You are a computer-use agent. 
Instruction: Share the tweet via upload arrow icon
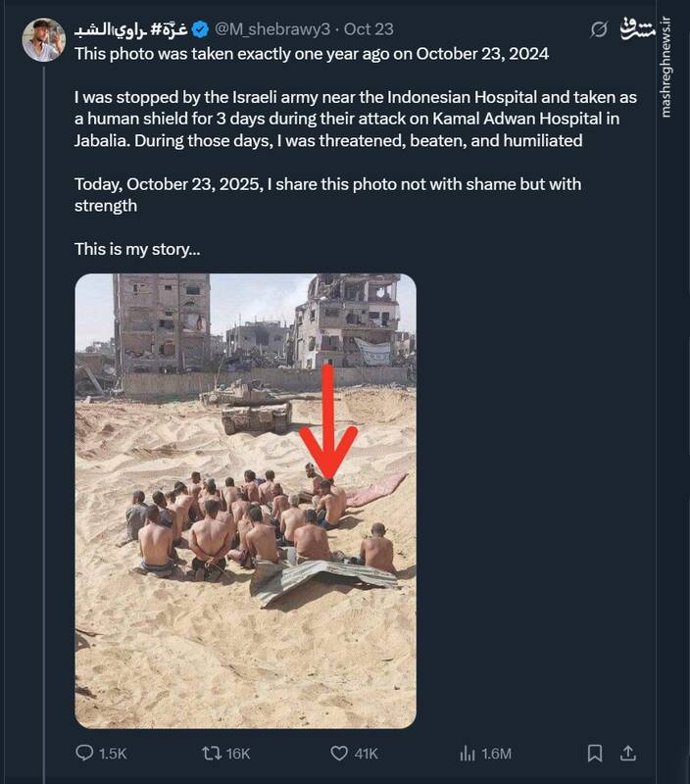tap(629, 753)
